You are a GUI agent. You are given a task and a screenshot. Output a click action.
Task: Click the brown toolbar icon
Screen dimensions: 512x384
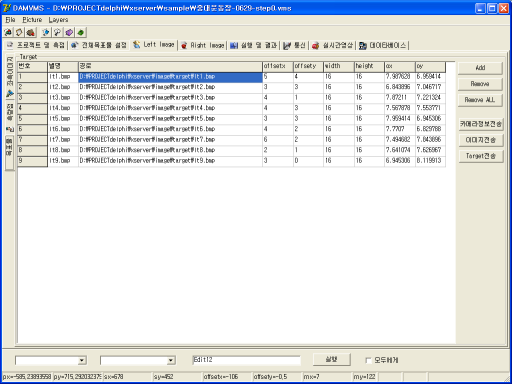31,32
